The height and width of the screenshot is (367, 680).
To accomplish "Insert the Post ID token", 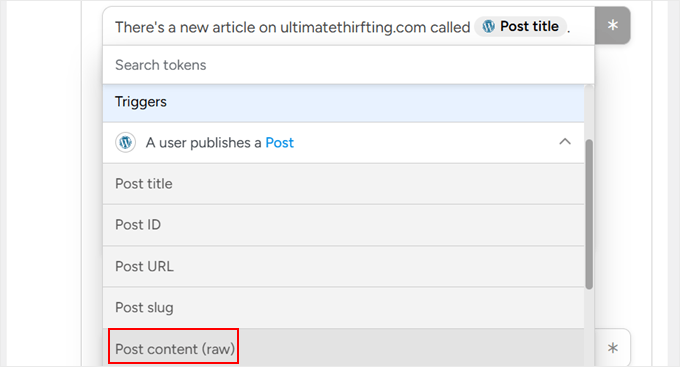I will click(343, 225).
